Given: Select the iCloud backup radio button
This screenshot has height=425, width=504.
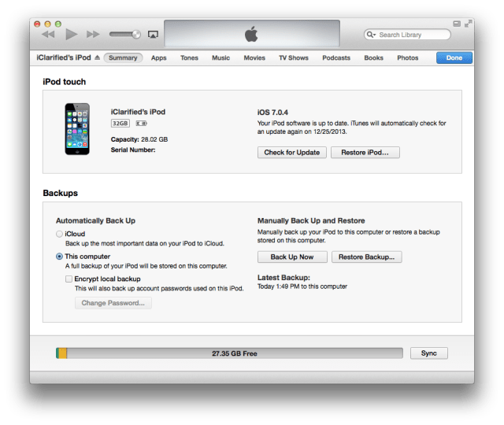Looking at the screenshot, I should tap(60, 234).
